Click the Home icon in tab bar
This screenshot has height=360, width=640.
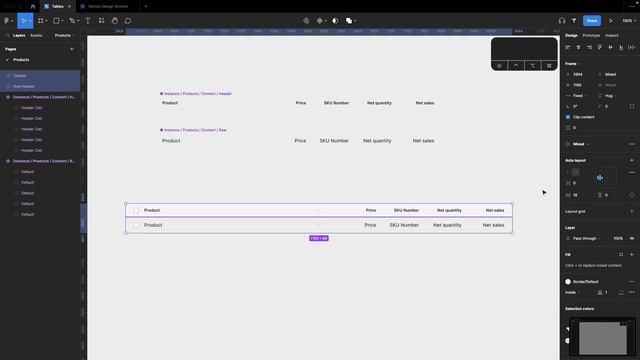pyautogui.click(x=33, y=7)
